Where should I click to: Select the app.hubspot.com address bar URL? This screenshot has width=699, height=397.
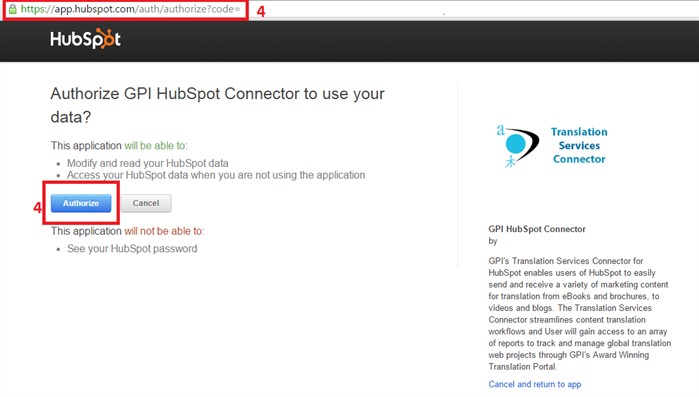pyautogui.click(x=130, y=9)
